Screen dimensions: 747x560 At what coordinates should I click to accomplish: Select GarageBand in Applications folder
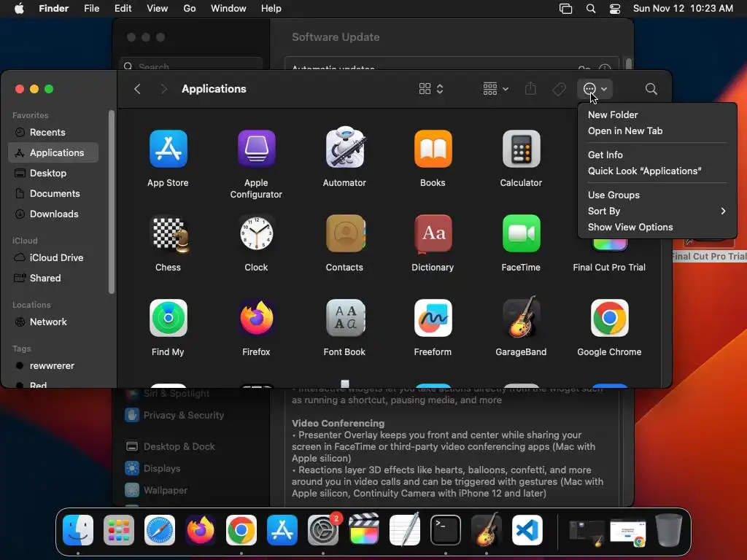[521, 317]
